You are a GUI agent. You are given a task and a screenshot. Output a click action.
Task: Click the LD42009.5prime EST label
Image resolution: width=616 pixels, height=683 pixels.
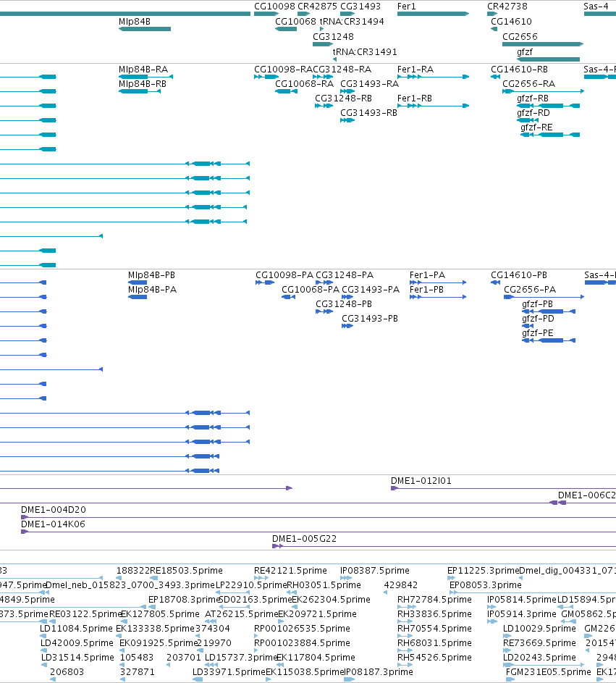(77, 642)
